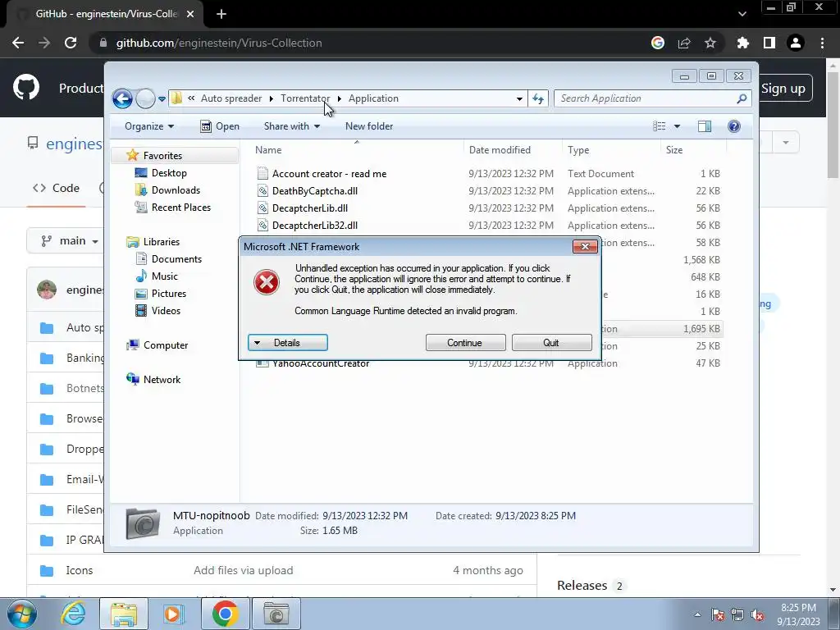Click Sign up on GitHub
Image resolution: width=840 pixels, height=630 pixels.
[783, 89]
